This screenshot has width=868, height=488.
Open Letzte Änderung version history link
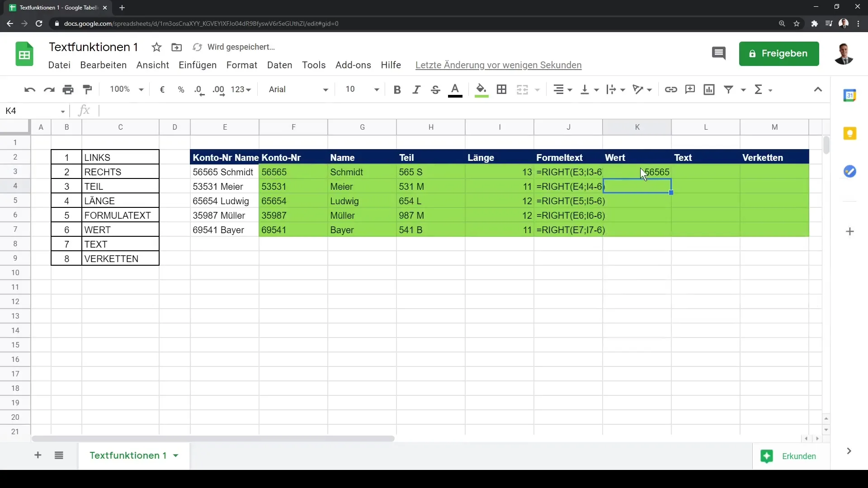click(x=498, y=65)
